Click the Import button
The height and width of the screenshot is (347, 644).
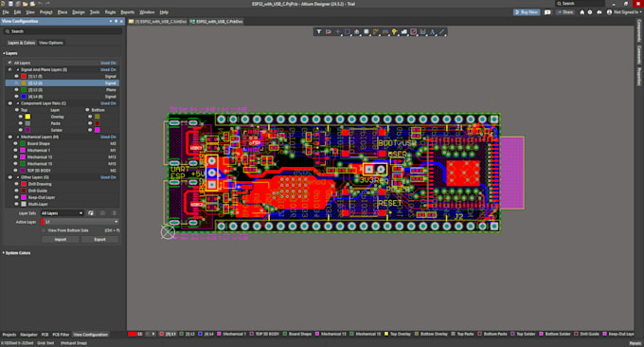click(x=61, y=239)
